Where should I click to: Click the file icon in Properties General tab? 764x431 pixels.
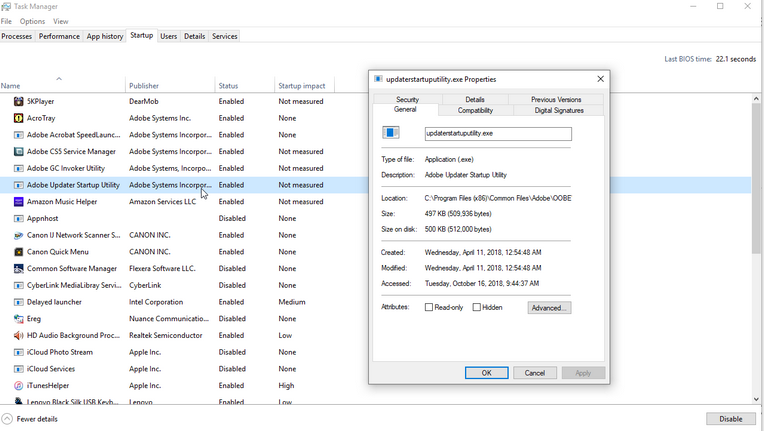click(391, 132)
